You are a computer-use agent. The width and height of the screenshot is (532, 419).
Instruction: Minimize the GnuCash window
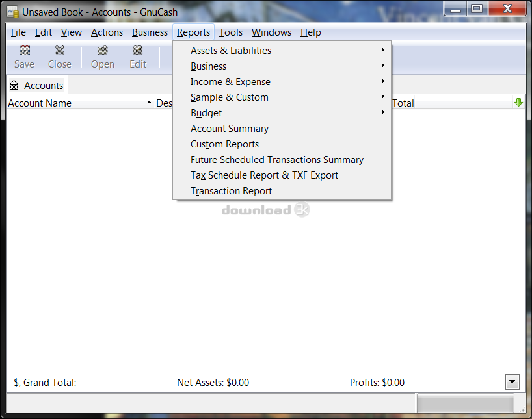(x=455, y=9)
